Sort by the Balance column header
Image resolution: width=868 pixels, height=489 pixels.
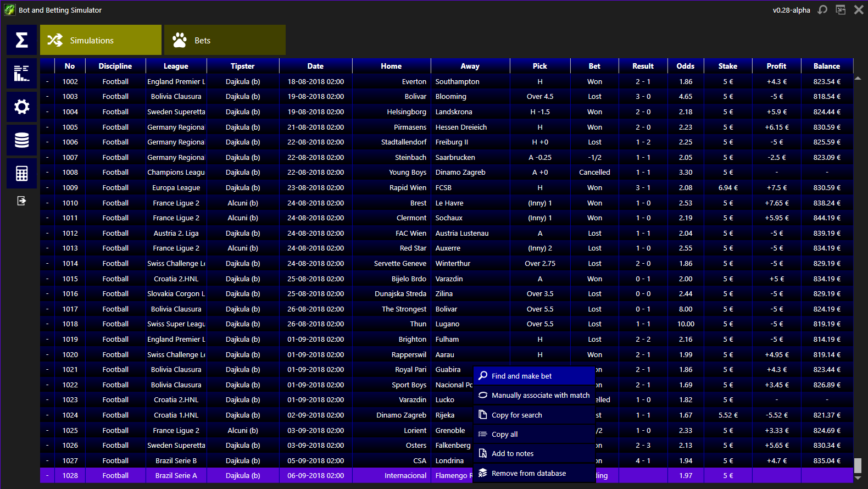pos(827,66)
